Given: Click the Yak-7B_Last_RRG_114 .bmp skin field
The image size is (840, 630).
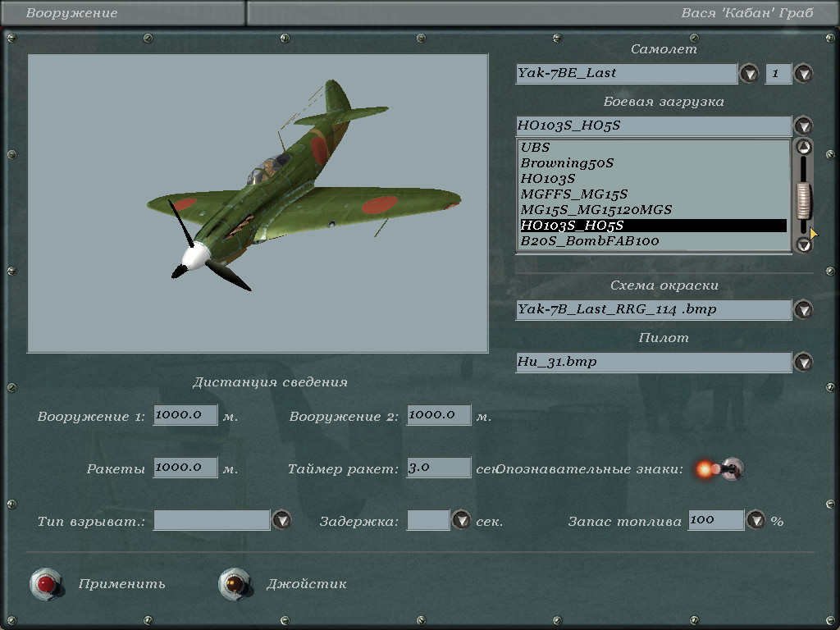Looking at the screenshot, I should (x=654, y=309).
